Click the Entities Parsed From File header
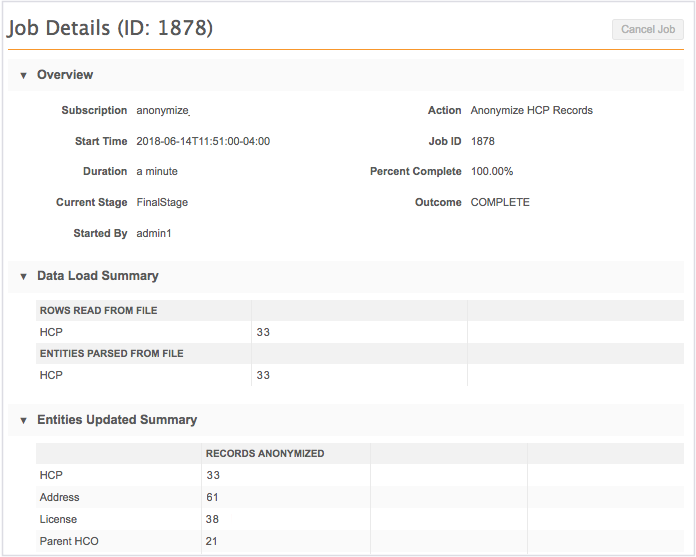Screen dimensions: 696x557 [111, 354]
